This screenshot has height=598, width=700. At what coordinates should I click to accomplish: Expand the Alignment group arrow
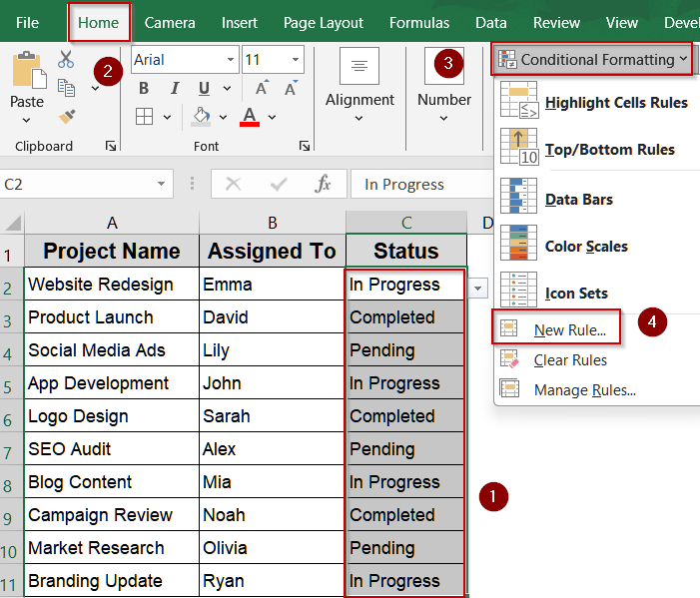pos(358,118)
